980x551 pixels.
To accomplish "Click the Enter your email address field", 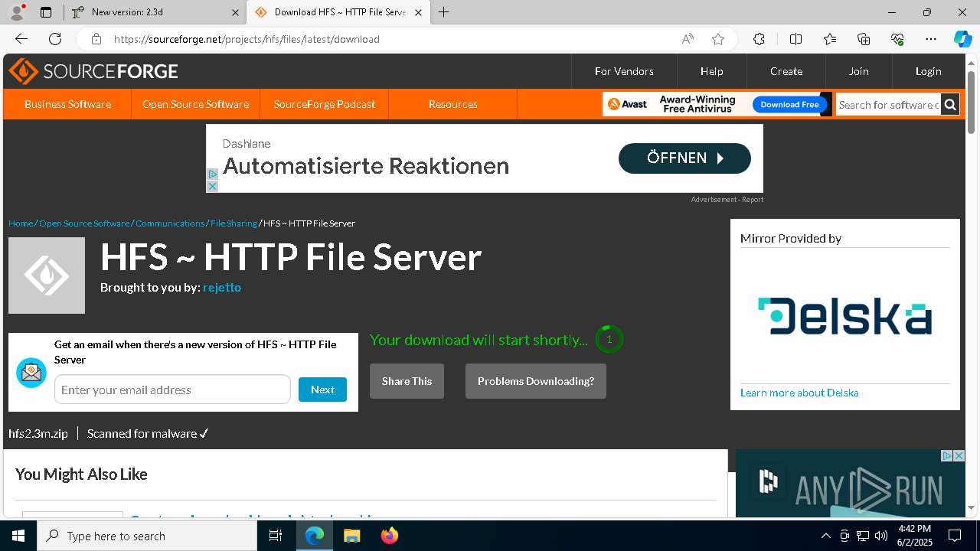I will (x=172, y=390).
